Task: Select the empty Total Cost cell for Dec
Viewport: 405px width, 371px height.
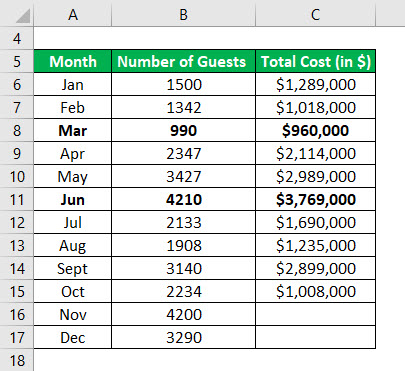Action: coord(315,337)
